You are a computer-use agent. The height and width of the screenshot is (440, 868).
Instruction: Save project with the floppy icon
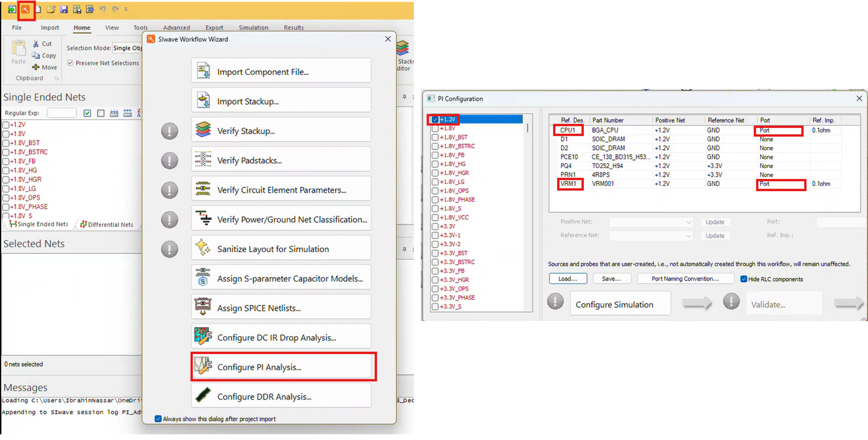click(x=64, y=9)
